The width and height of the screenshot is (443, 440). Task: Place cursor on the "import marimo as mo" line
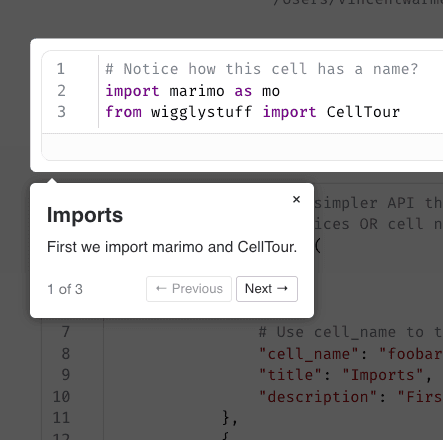(192, 91)
